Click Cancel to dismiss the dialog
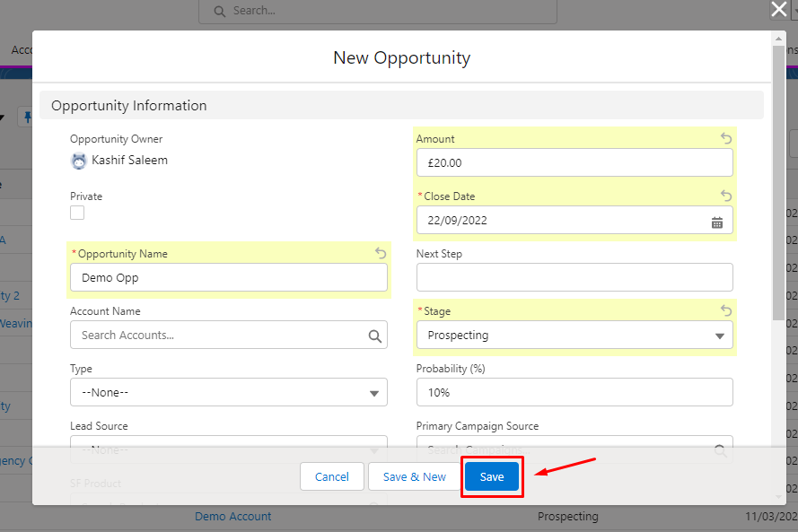Image resolution: width=798 pixels, height=532 pixels. point(331,476)
